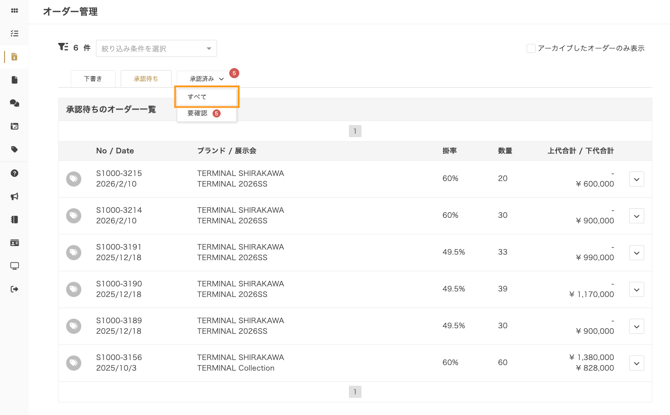Click page 1 button below the table
This screenshot has height=415, width=670.
pyautogui.click(x=355, y=392)
